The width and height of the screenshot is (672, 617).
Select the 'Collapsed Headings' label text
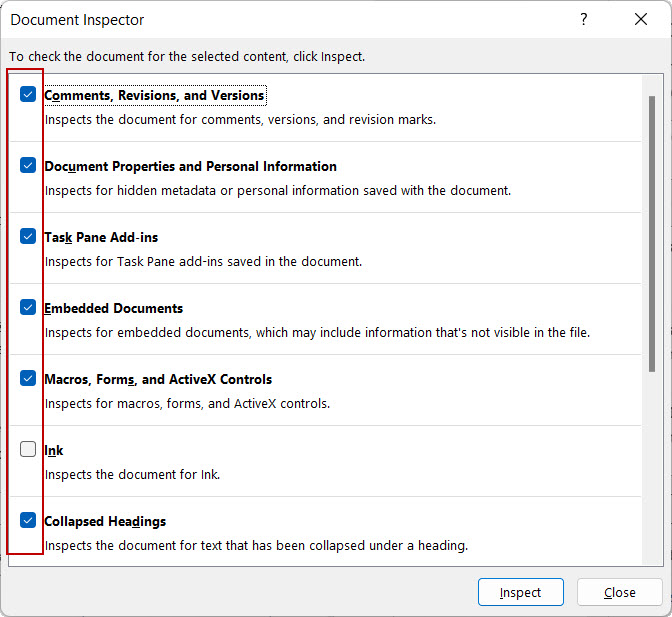coord(105,522)
